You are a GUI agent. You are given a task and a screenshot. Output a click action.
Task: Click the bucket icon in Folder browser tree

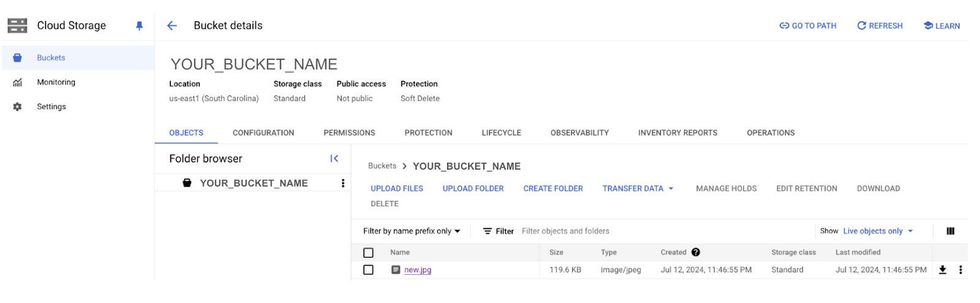(x=187, y=183)
